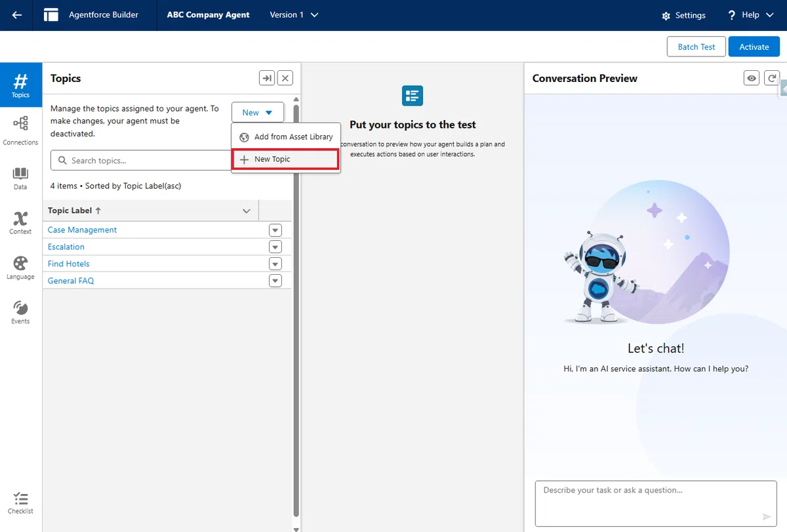The height and width of the screenshot is (532, 787).
Task: Click the scrollbar up arrow in Topics
Action: (x=296, y=99)
